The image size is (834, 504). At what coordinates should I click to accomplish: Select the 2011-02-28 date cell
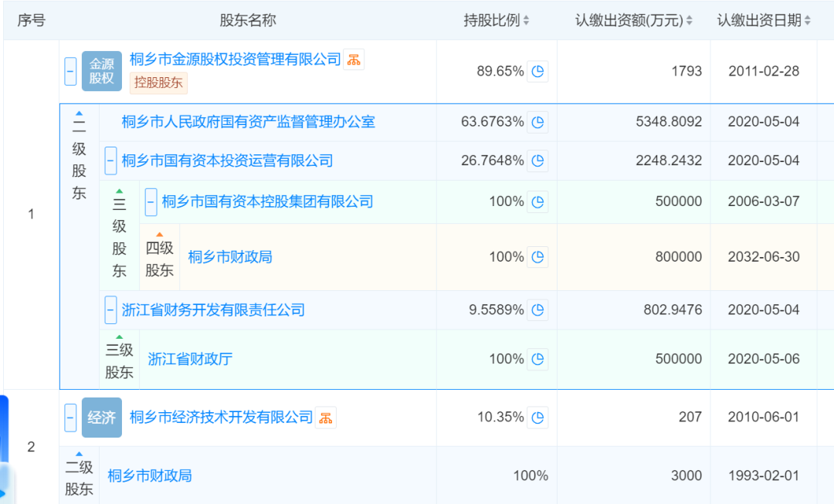pyautogui.click(x=764, y=71)
